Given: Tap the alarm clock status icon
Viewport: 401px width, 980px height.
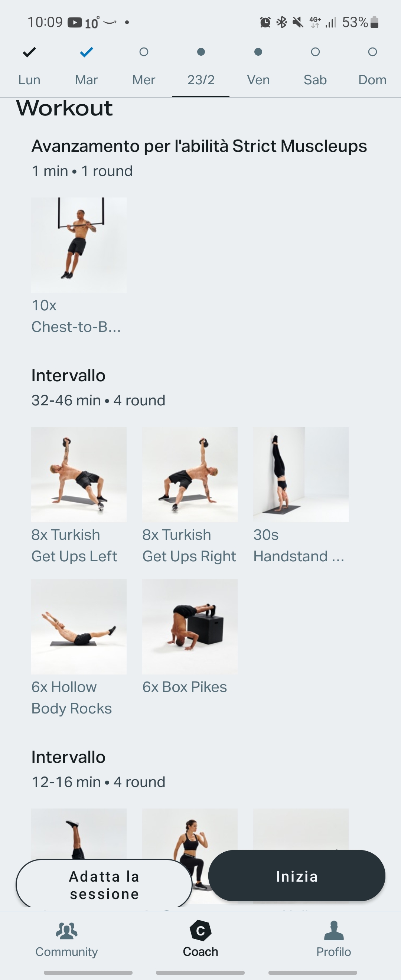Looking at the screenshot, I should [x=265, y=22].
